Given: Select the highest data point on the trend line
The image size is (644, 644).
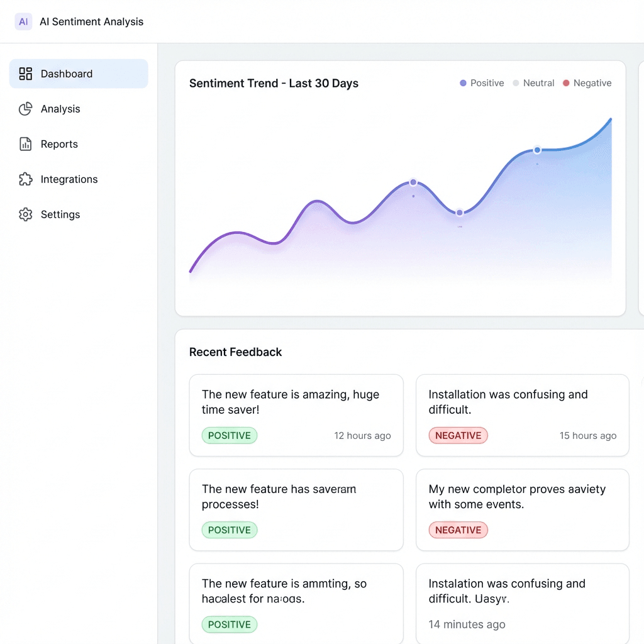Looking at the screenshot, I should [x=537, y=150].
